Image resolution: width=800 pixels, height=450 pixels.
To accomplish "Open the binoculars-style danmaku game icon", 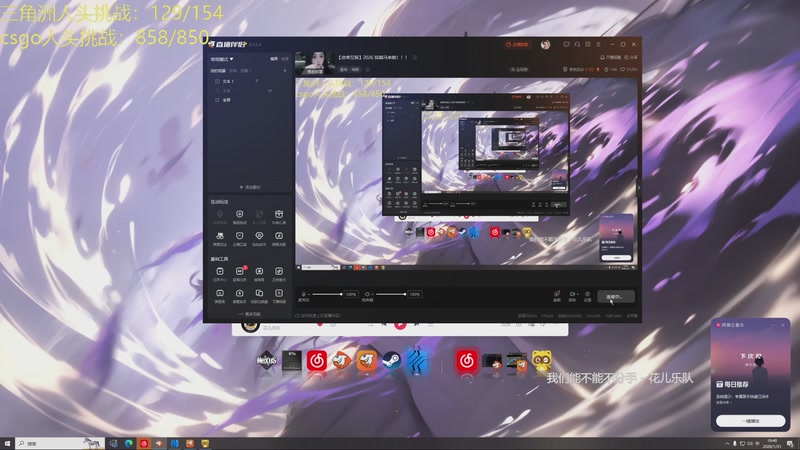I will pyautogui.click(x=219, y=238).
